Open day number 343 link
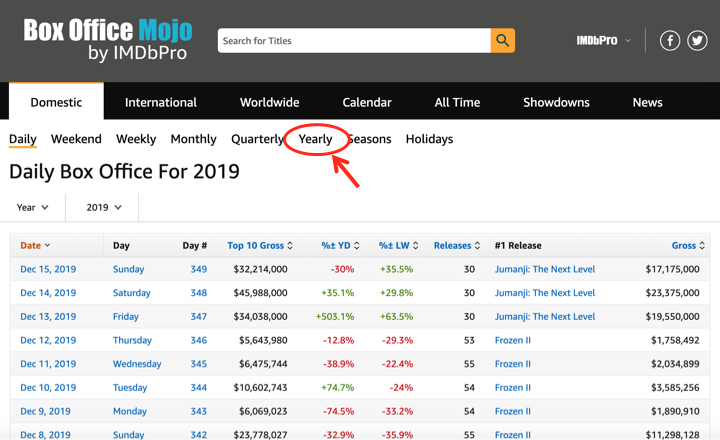Viewport: 720px width, 440px height. coord(199,411)
